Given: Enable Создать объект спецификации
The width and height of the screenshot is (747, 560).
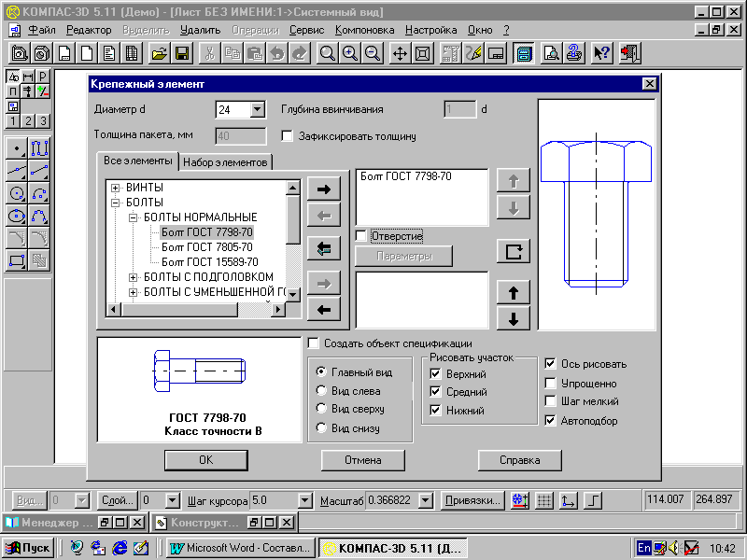Looking at the screenshot, I should click(x=313, y=343).
